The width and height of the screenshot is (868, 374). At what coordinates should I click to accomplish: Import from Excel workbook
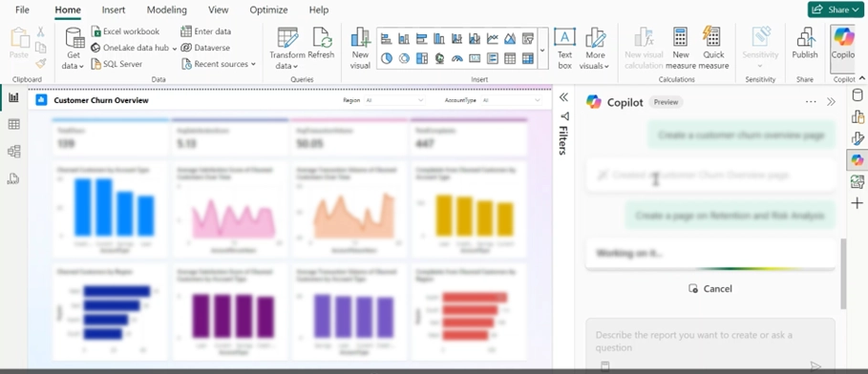(125, 31)
